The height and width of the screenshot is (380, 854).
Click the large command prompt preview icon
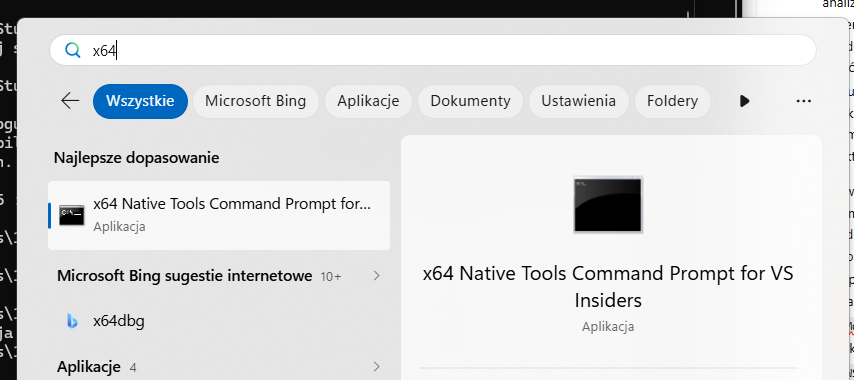click(x=608, y=205)
